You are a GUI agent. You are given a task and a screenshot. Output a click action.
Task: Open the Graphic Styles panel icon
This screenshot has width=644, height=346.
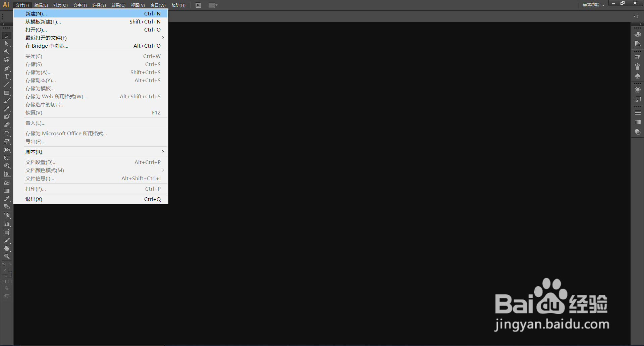coord(638,99)
